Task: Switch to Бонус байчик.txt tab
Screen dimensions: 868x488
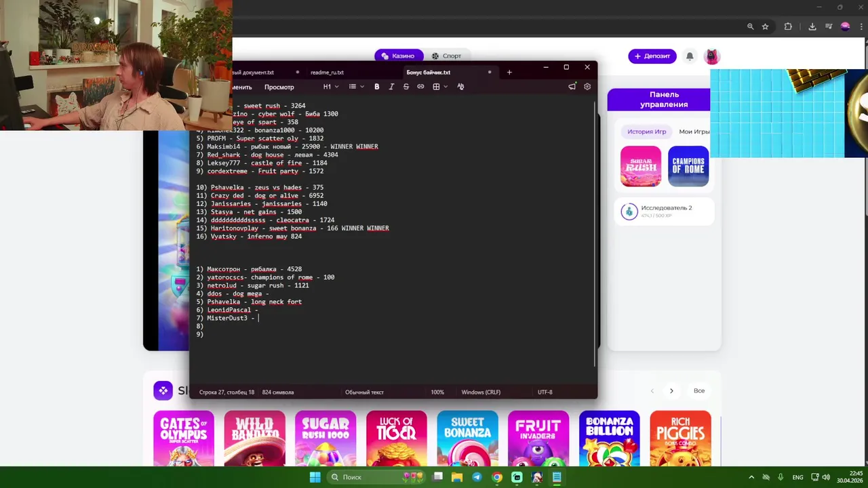Action: point(429,73)
